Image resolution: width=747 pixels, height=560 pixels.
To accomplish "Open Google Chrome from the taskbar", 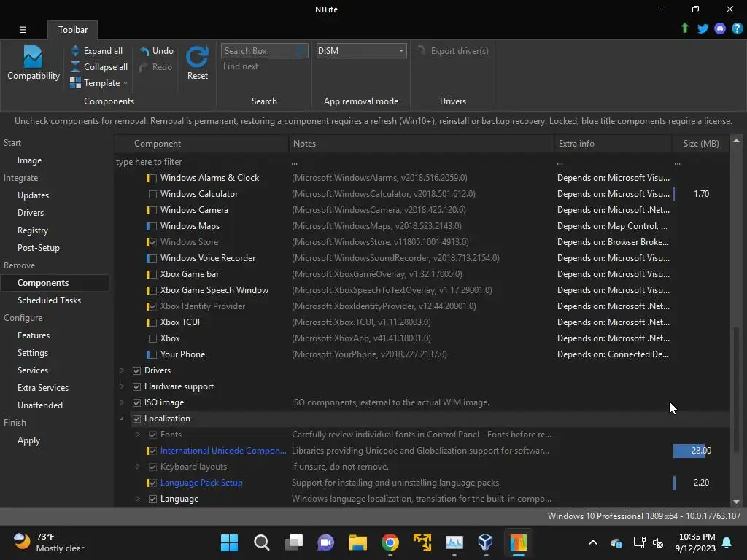I will 390,542.
